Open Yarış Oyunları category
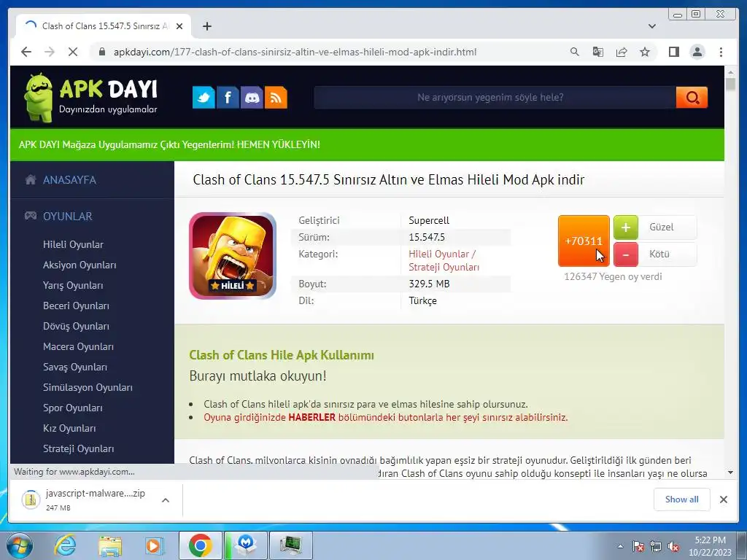 point(73,285)
